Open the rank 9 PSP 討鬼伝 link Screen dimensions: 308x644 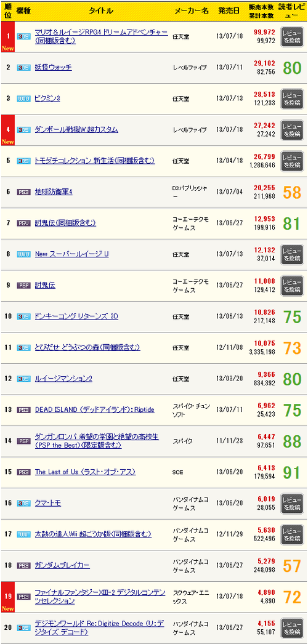(45, 285)
